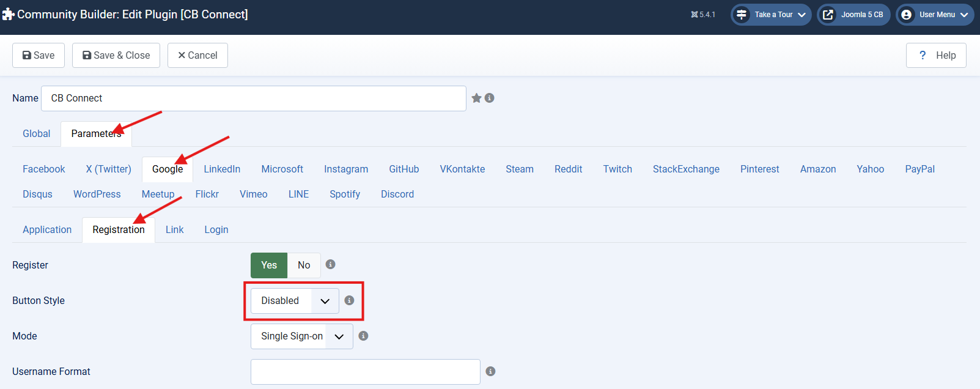
Task: Show info tooltip for Button Style
Action: pyautogui.click(x=349, y=300)
